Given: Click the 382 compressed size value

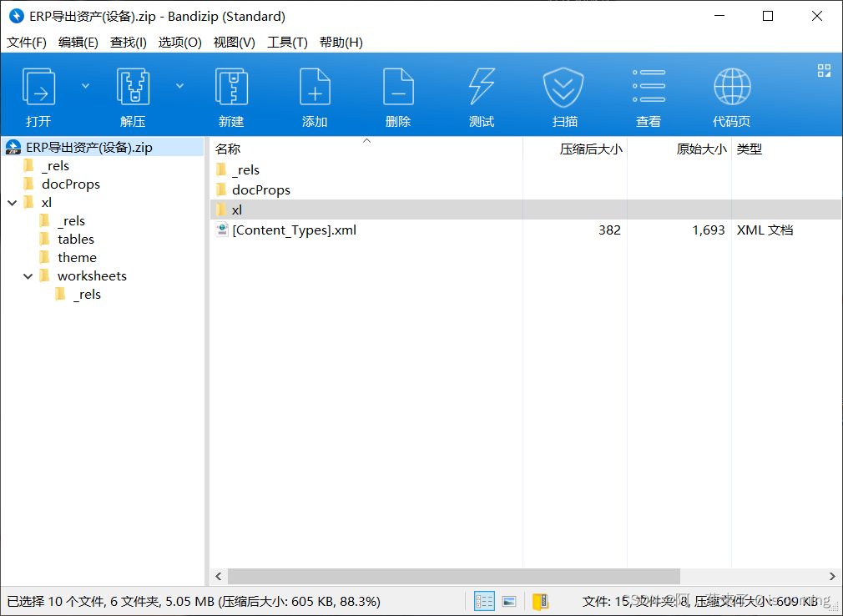Looking at the screenshot, I should tap(609, 230).
